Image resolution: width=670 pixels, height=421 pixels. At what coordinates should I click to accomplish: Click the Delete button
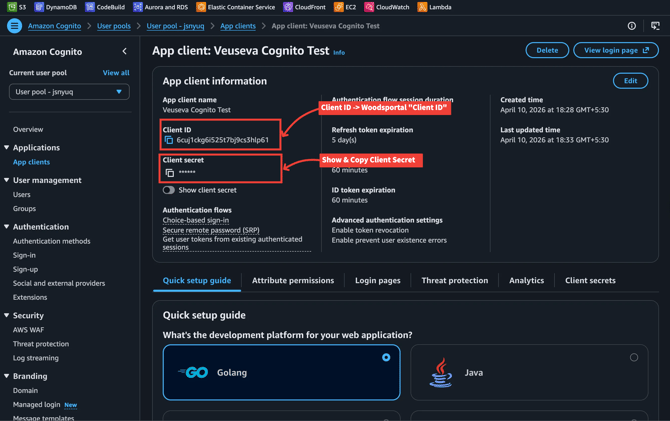pyautogui.click(x=547, y=50)
